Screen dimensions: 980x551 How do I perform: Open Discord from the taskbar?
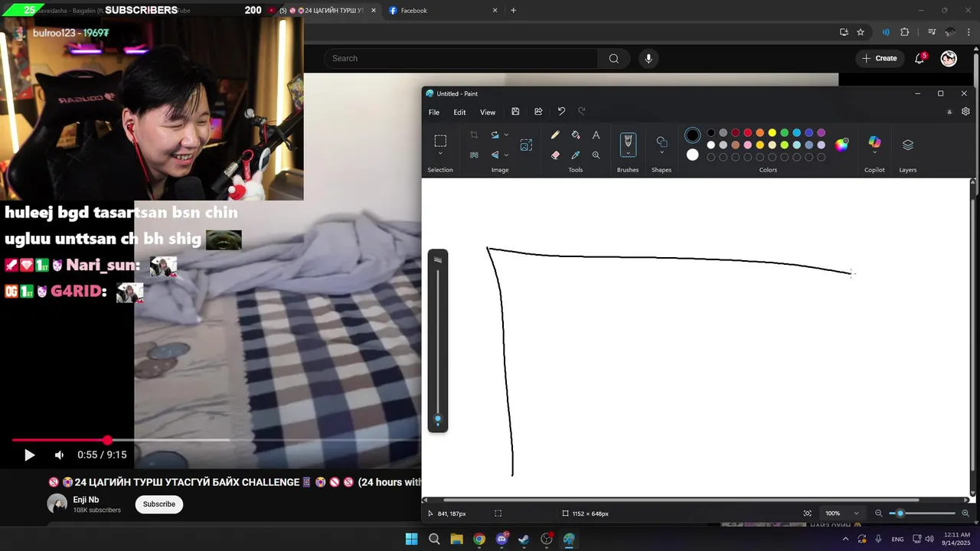tap(501, 539)
